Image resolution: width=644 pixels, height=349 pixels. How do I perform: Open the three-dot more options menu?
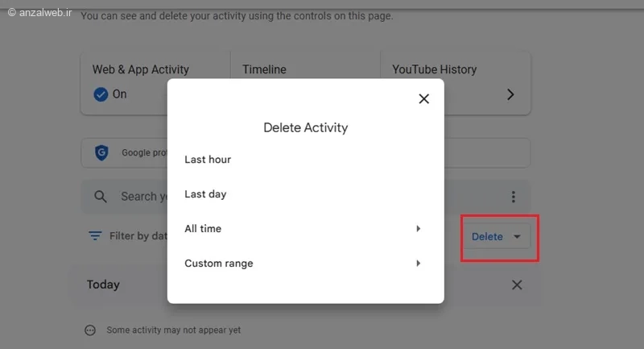(x=514, y=197)
